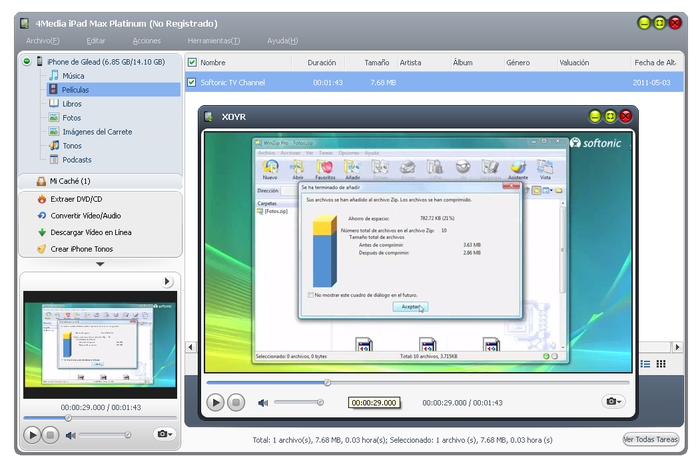Open the Archivo menu
Image resolution: width=700 pixels, height=466 pixels.
(x=42, y=41)
